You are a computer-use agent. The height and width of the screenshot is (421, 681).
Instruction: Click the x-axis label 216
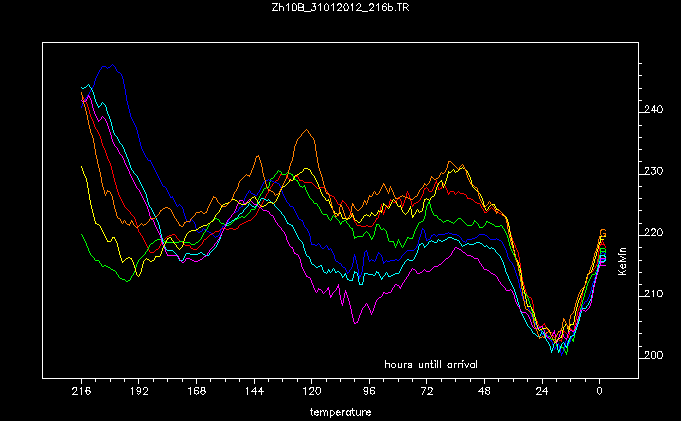81,391
